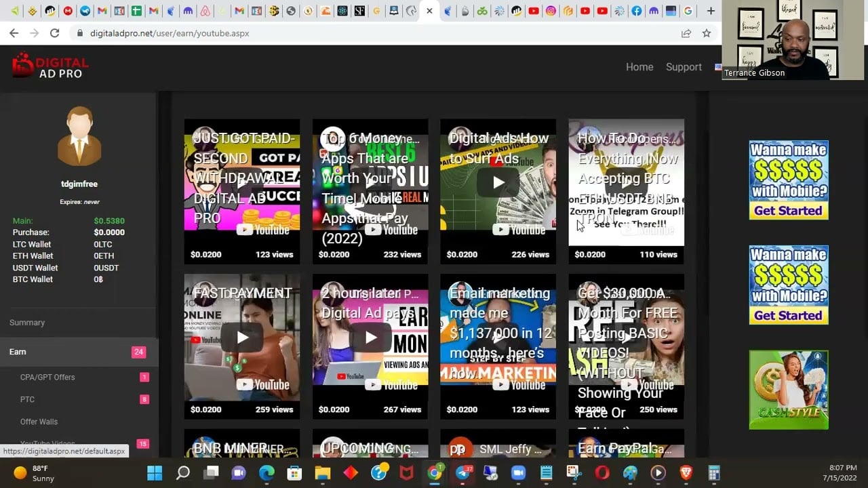The width and height of the screenshot is (868, 488).
Task: Close the current browser tab
Action: coord(429,11)
